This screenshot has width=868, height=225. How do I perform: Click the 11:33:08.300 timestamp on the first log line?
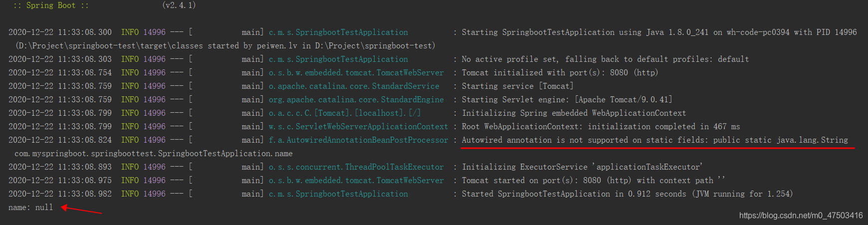click(x=85, y=32)
